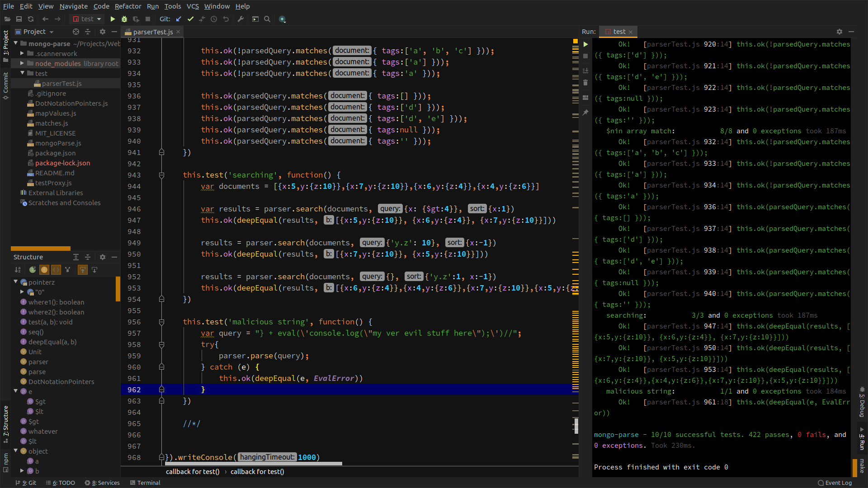Open the Terminal tool window

[x=145, y=483]
